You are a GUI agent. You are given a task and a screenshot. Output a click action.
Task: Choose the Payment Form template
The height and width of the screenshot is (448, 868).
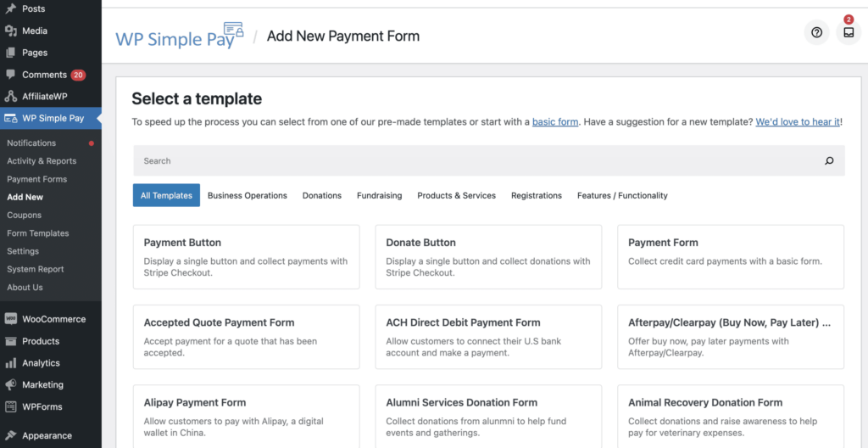click(x=731, y=257)
